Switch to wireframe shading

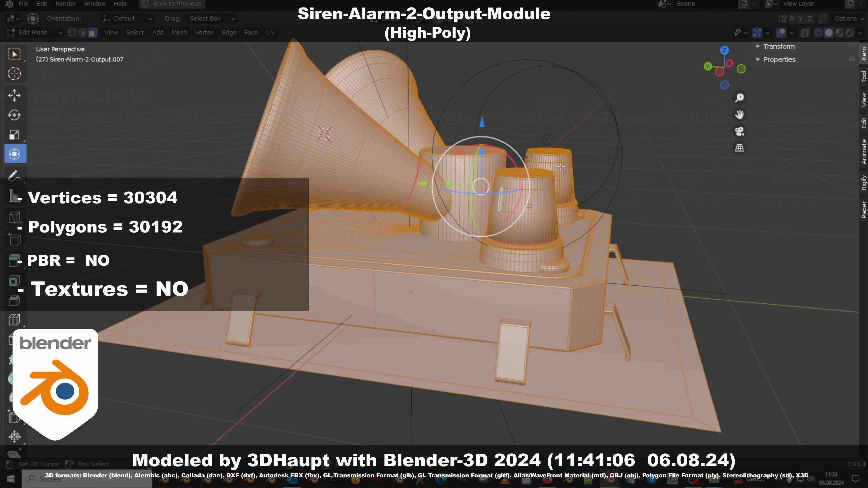click(x=818, y=33)
